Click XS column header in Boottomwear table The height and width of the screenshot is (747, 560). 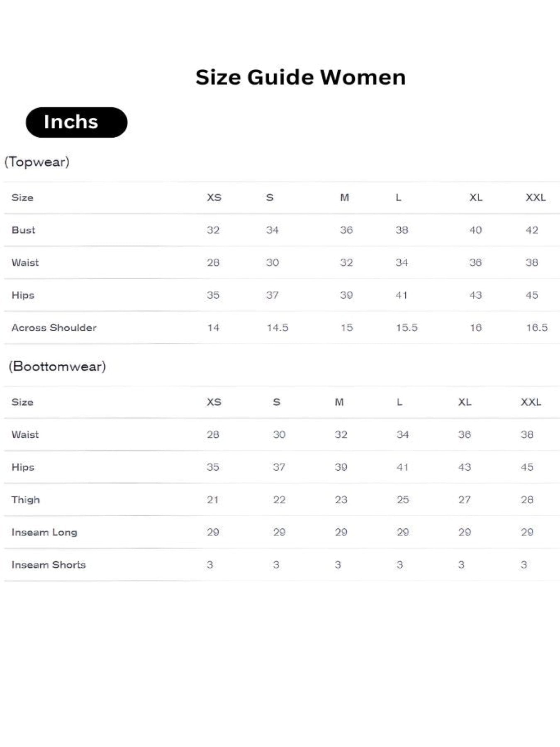click(x=214, y=402)
